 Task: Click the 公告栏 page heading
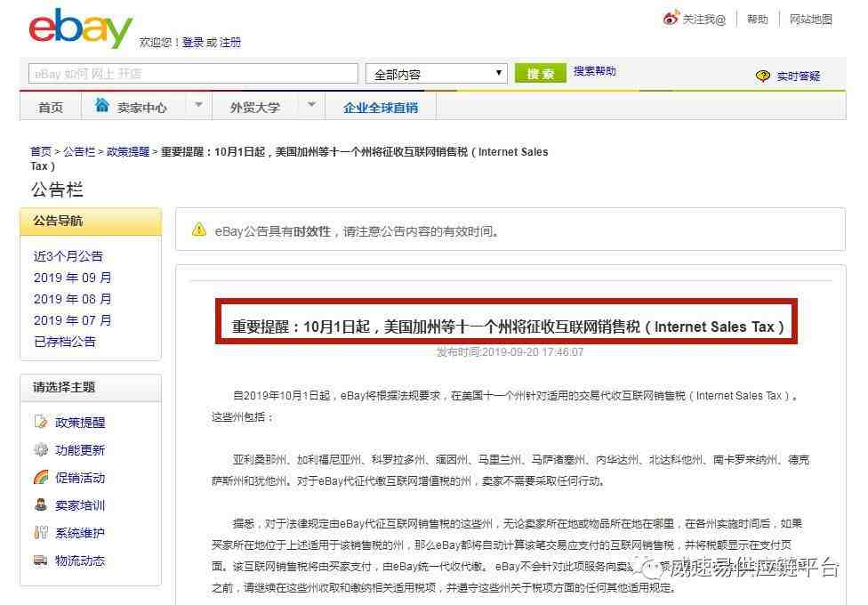[57, 190]
